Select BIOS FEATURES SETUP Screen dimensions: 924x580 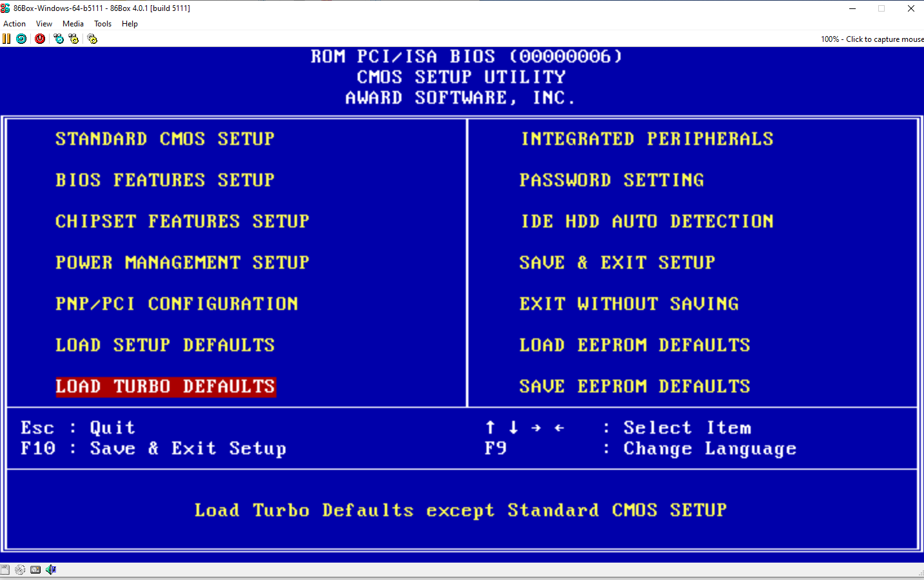click(165, 180)
